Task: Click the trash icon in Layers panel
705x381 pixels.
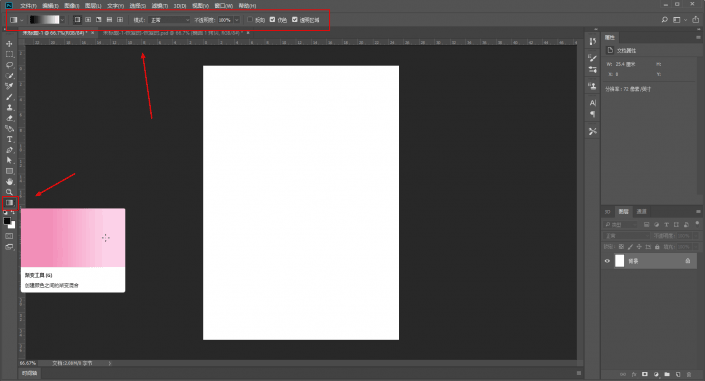Action: click(689, 374)
